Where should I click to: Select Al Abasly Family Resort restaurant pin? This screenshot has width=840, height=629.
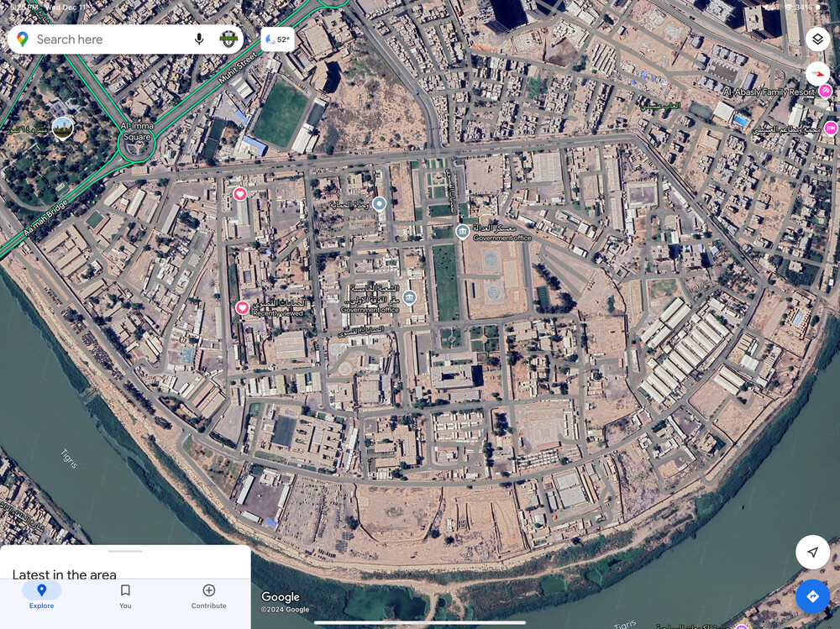tap(826, 91)
